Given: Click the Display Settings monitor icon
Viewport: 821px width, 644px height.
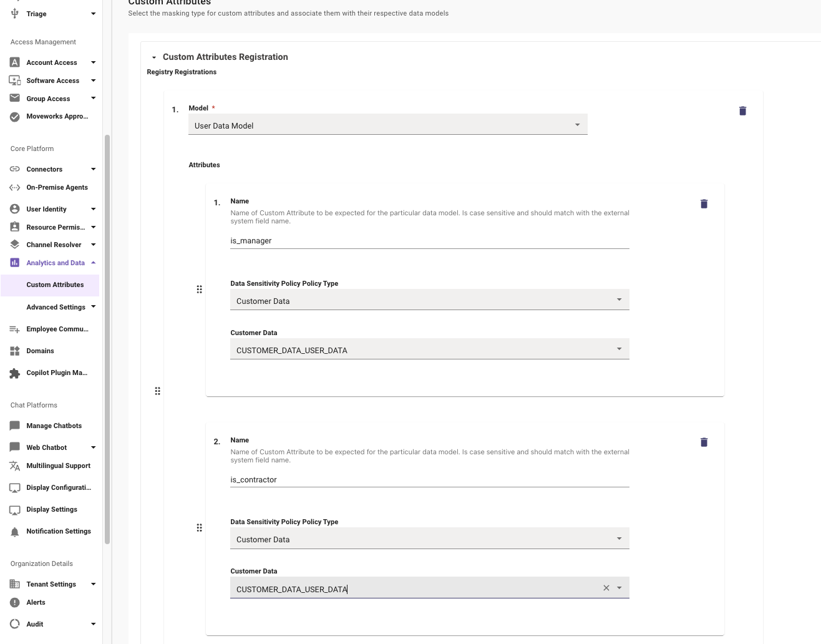Looking at the screenshot, I should [x=15, y=510].
